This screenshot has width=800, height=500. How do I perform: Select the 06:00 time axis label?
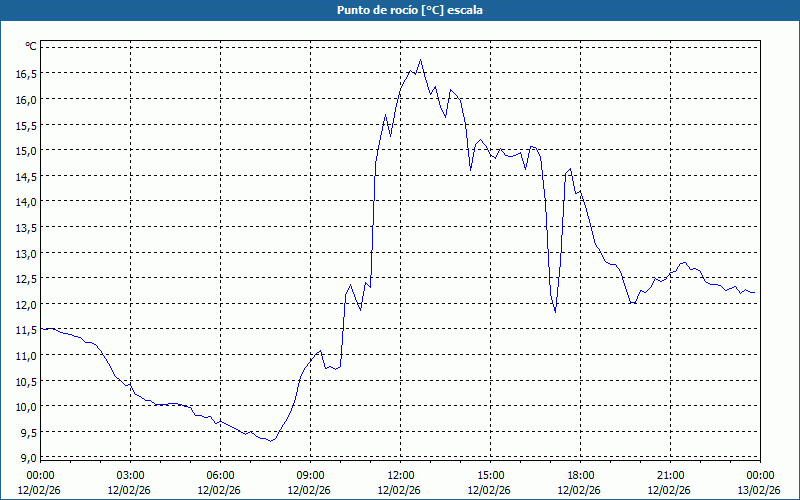pyautogui.click(x=220, y=475)
